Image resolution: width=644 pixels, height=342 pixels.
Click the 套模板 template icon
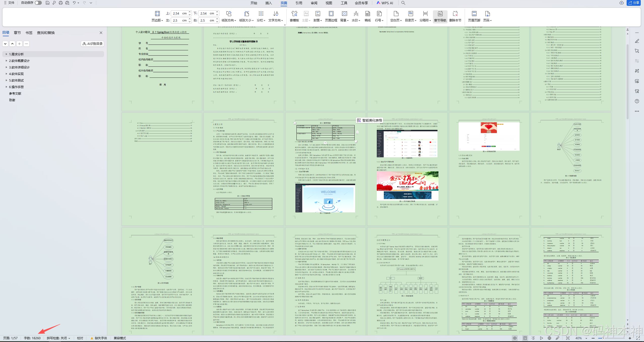[x=294, y=14]
